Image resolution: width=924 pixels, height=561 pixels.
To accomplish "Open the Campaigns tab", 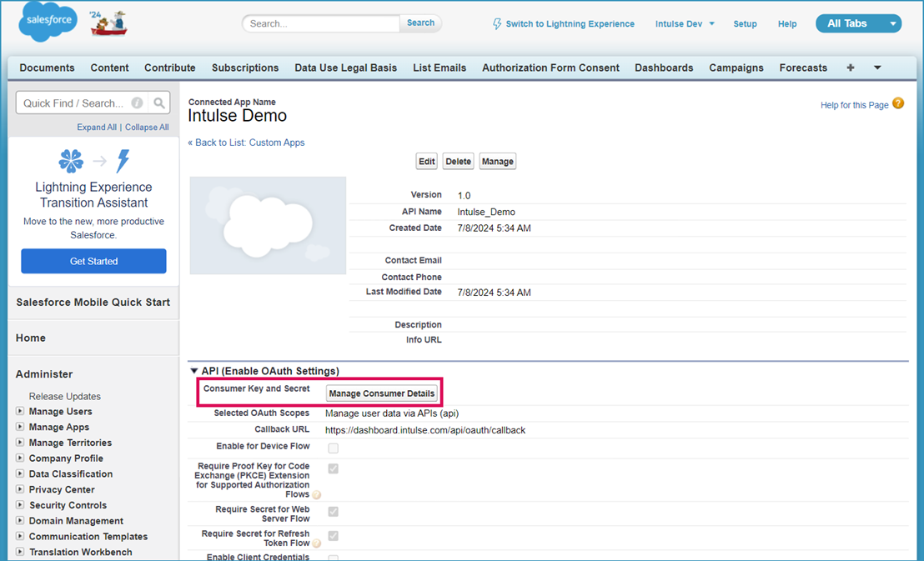I will click(x=736, y=68).
